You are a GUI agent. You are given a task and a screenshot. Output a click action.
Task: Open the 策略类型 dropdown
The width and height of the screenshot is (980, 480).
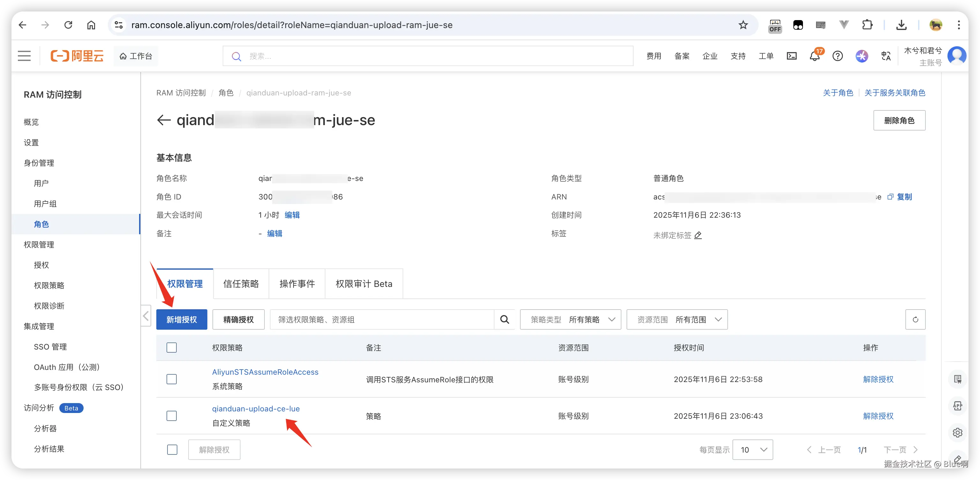click(x=570, y=319)
